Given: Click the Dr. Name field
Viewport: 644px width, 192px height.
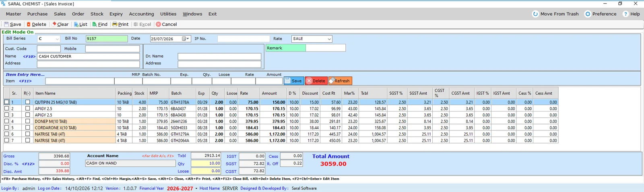Looking at the screenshot, I should click(219, 56).
